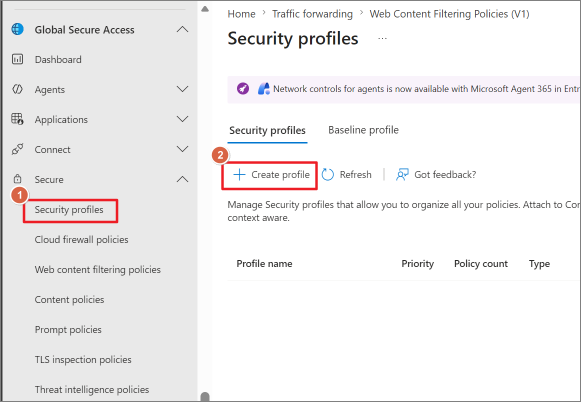581x402 pixels.
Task: Open the ellipsis menu beside Security profiles title
Action: tap(382, 38)
